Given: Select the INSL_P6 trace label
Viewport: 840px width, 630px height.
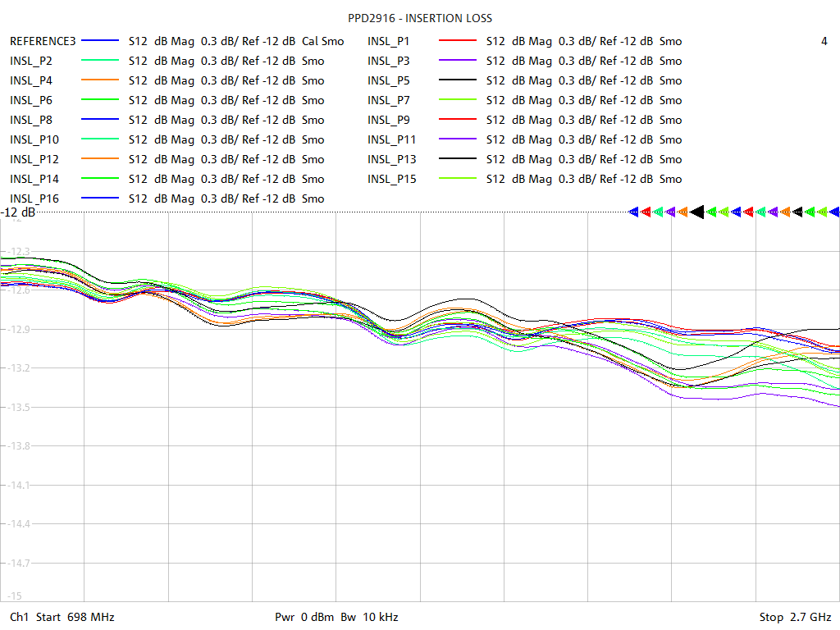Looking at the screenshot, I should click(31, 100).
